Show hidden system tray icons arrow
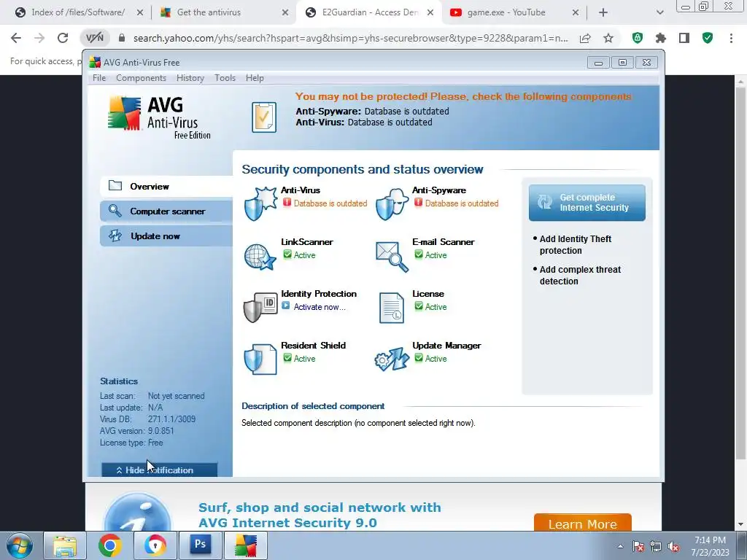 click(x=620, y=546)
